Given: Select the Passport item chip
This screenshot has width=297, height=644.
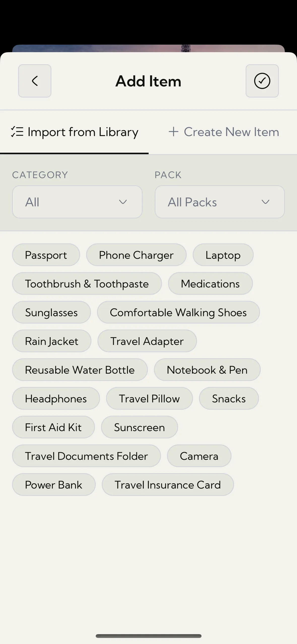Looking at the screenshot, I should click(x=46, y=255).
